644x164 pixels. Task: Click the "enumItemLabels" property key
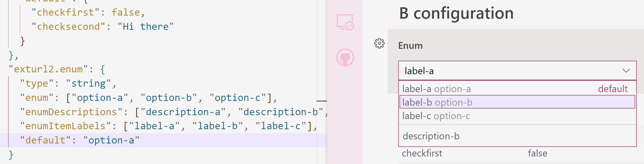click(x=66, y=126)
